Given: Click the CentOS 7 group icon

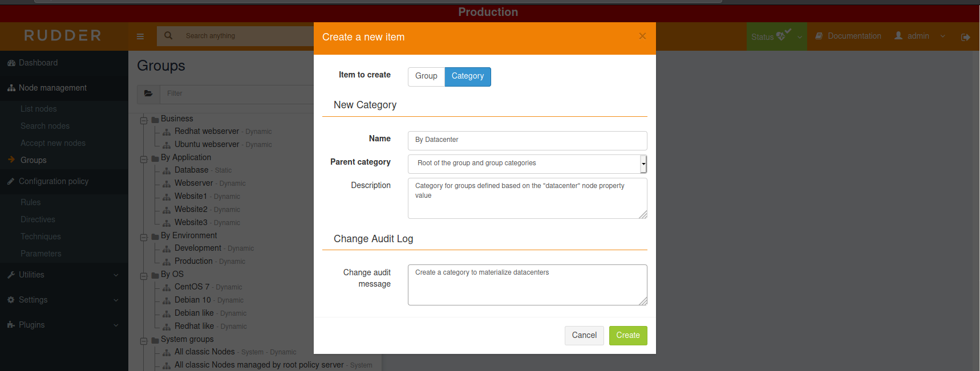Looking at the screenshot, I should tap(167, 288).
